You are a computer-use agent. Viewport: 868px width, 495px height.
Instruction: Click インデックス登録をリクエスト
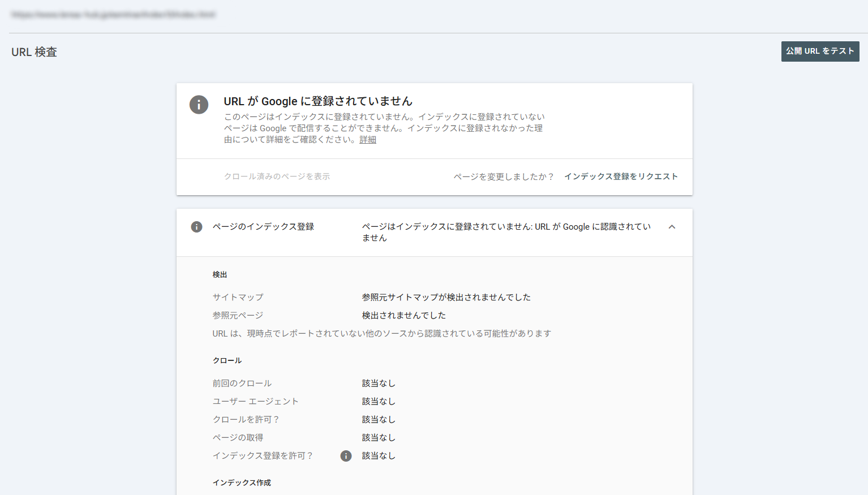click(x=621, y=177)
